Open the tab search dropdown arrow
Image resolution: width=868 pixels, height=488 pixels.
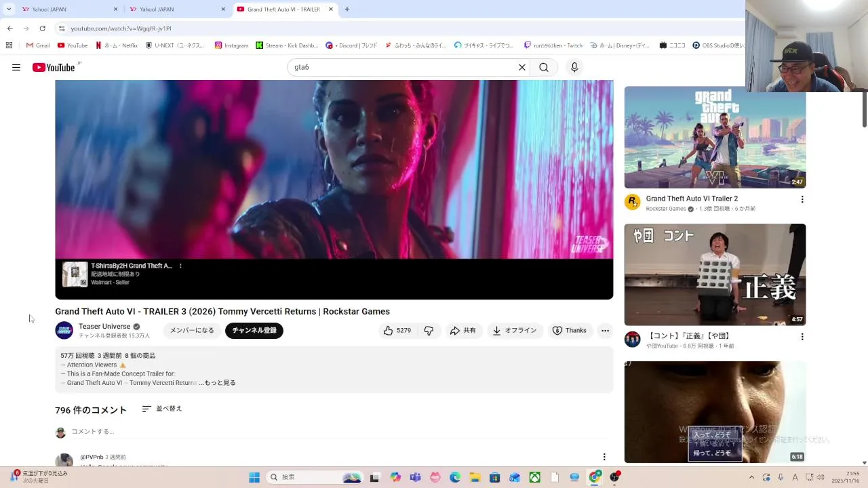[x=9, y=9]
